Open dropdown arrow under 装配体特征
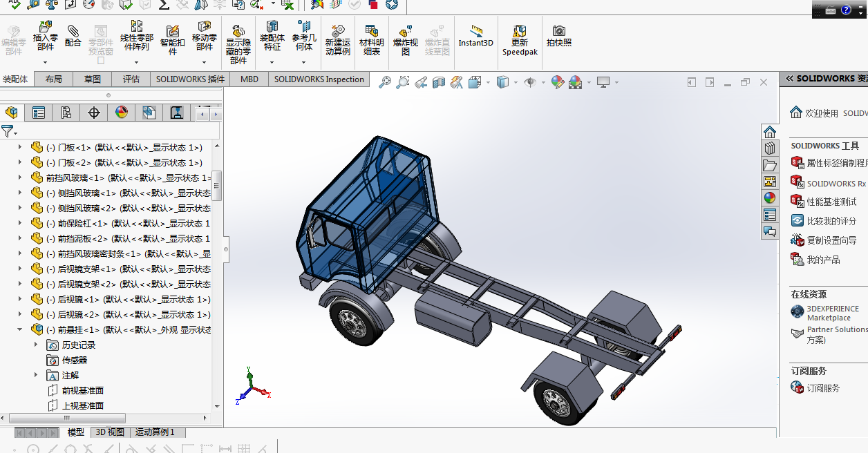 [x=272, y=61]
